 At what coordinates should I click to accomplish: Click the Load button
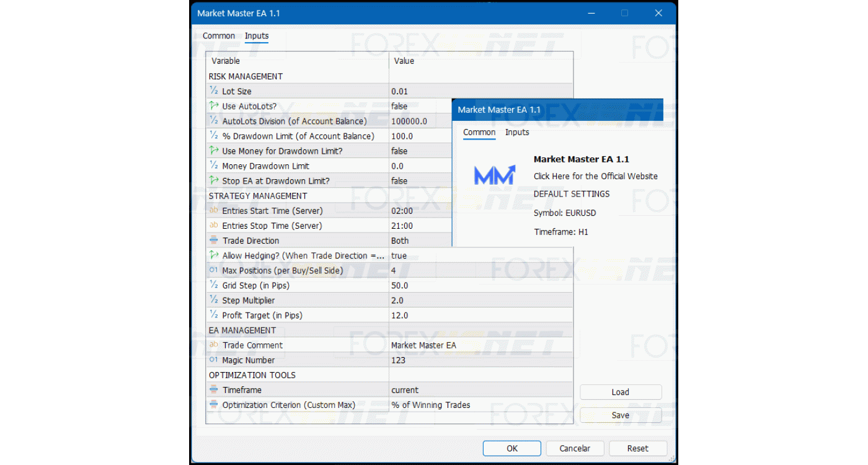point(621,392)
